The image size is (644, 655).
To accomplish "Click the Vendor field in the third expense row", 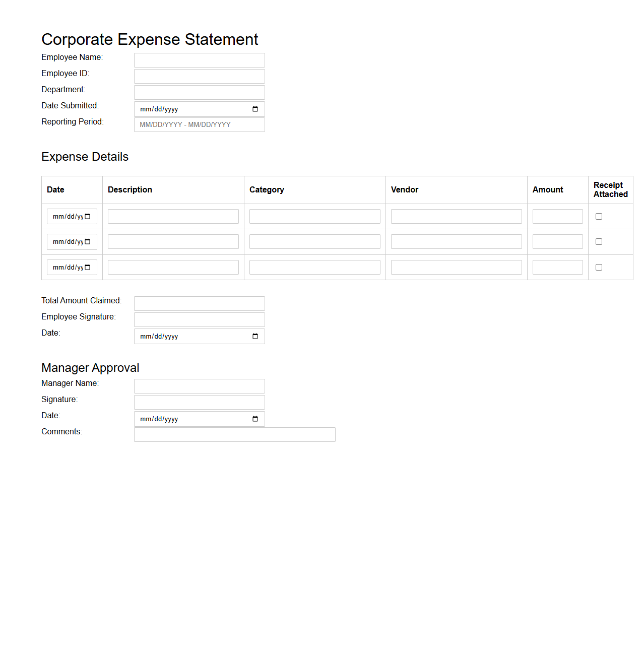I will 456,267.
